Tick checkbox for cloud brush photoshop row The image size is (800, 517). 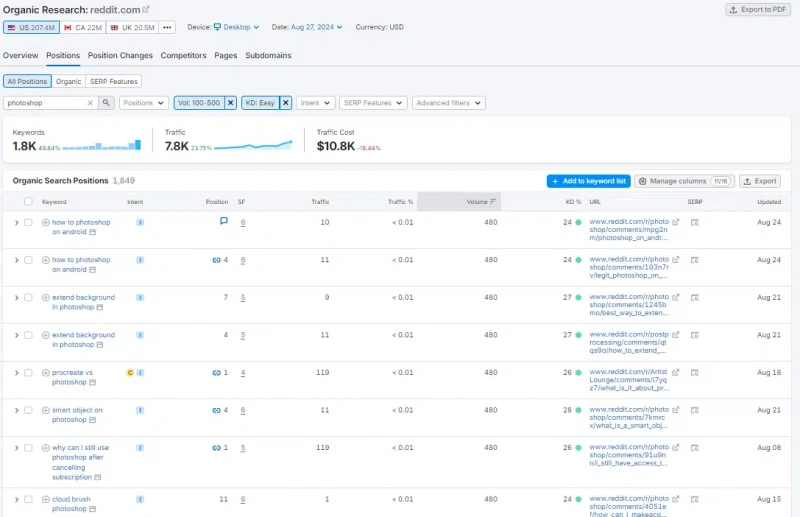pyautogui.click(x=28, y=499)
